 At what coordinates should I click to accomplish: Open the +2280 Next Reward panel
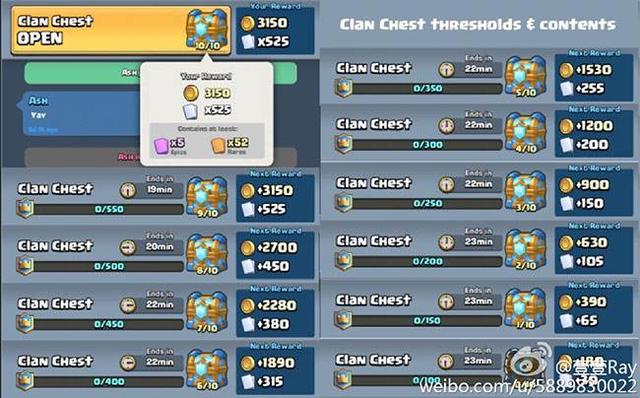pyautogui.click(x=276, y=312)
